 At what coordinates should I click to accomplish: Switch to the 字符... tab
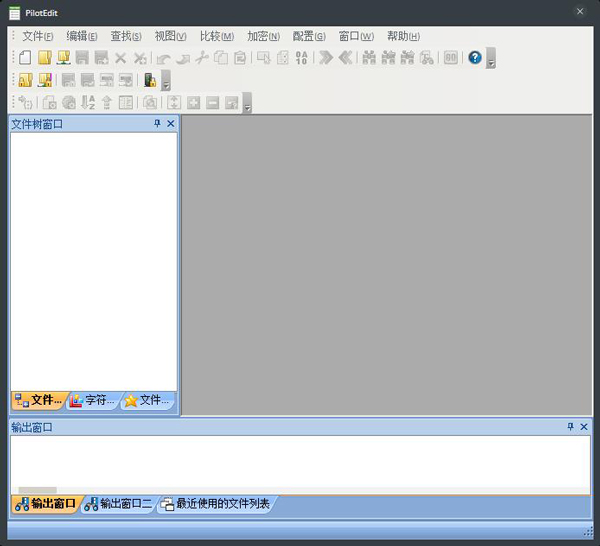[x=93, y=400]
